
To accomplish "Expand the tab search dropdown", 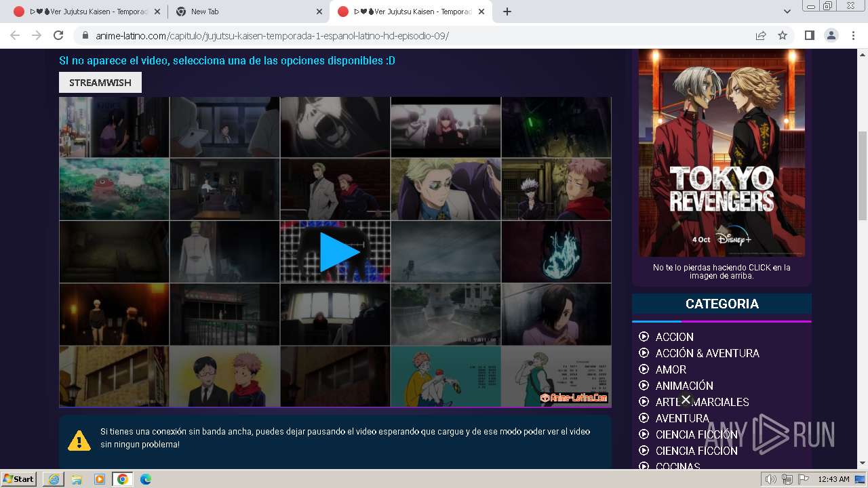I will click(787, 12).
